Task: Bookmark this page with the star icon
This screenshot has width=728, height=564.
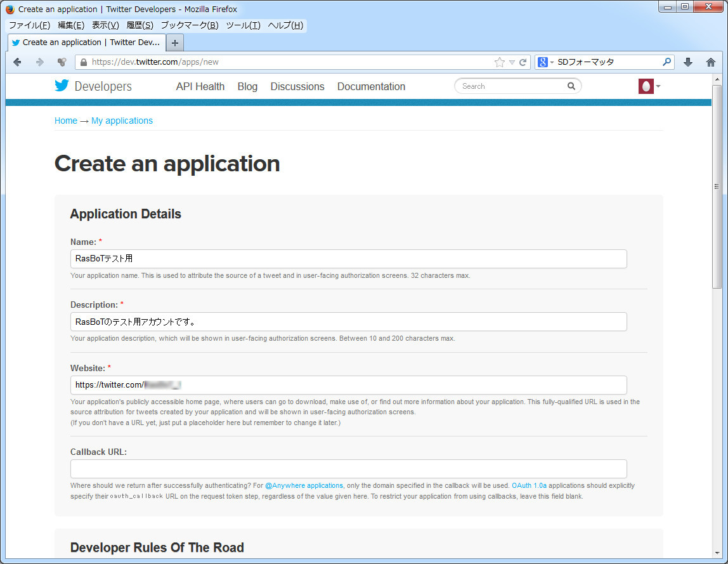Action: pos(500,62)
